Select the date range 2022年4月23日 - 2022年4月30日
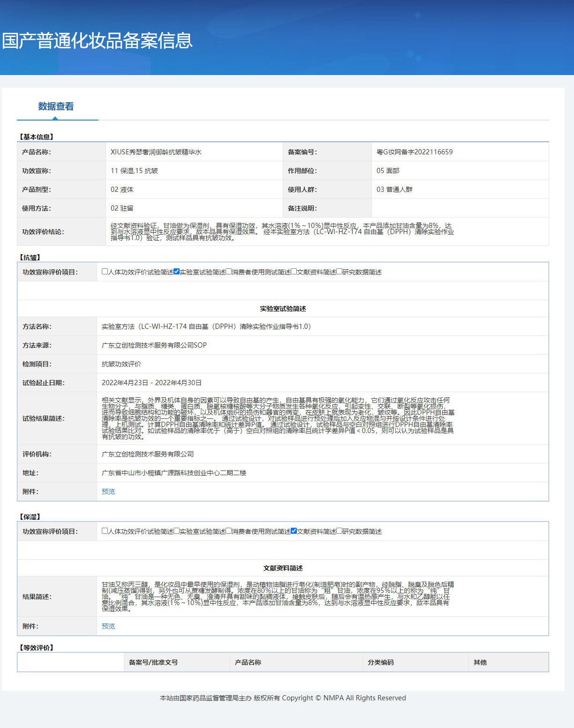574x728 pixels. 151,383
